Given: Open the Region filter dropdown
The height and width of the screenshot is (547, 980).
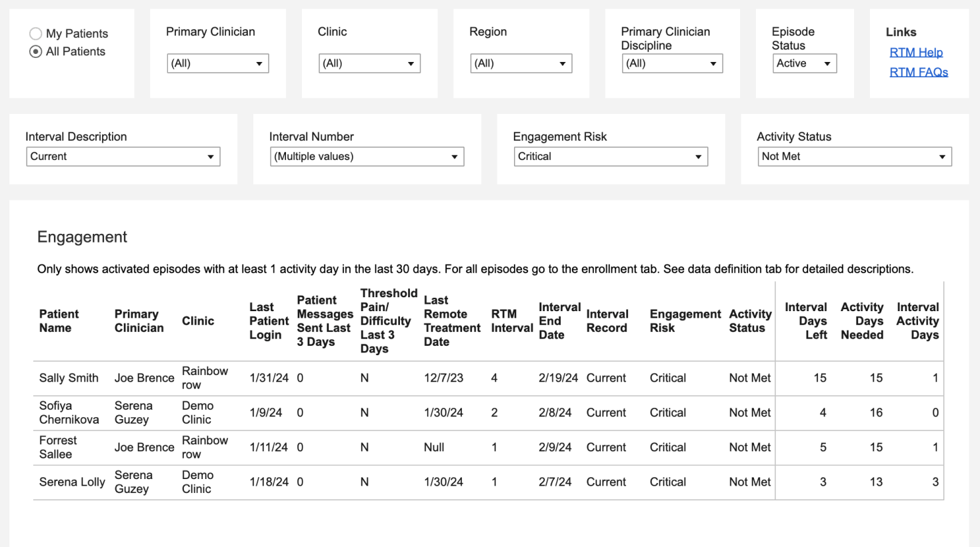Looking at the screenshot, I should 521,63.
